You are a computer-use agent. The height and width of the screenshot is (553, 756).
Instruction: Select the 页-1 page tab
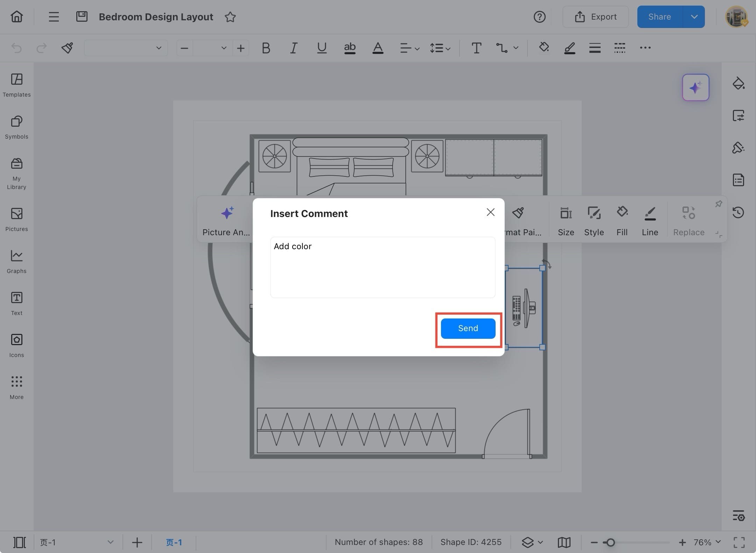coord(174,542)
